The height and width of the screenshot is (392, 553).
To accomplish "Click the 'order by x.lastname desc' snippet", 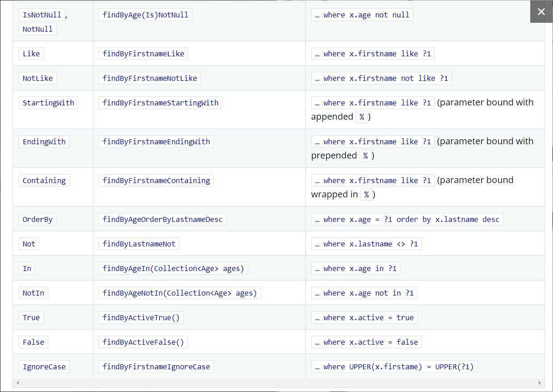I will 407,219.
